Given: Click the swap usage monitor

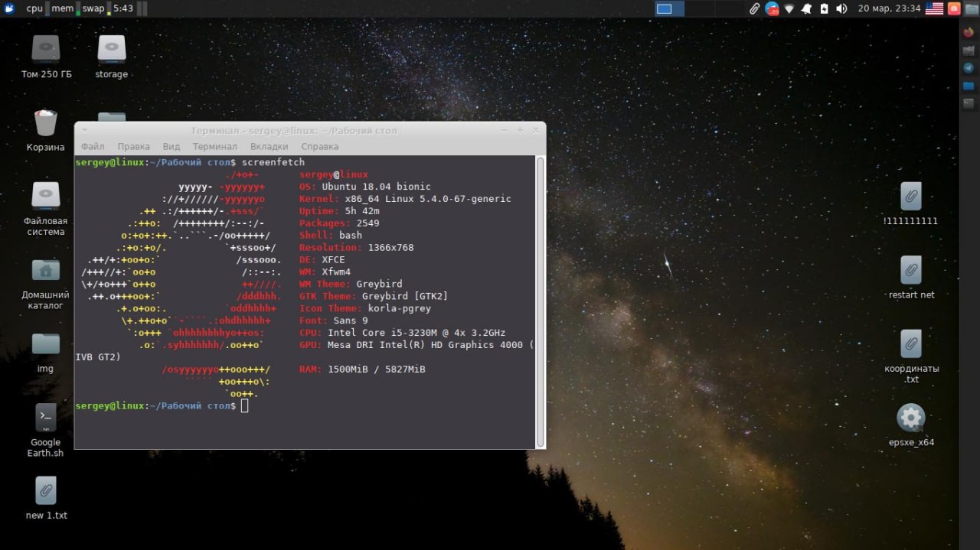Looking at the screenshot, I should 95,8.
